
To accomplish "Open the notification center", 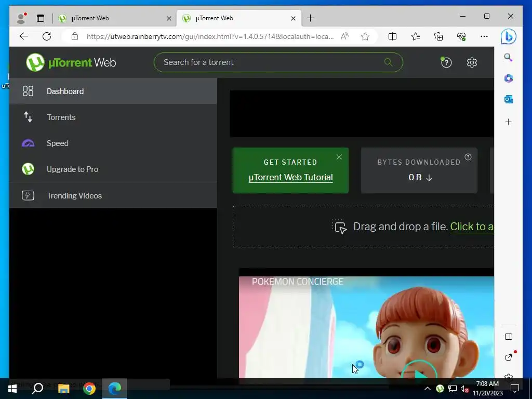I will click(x=515, y=389).
